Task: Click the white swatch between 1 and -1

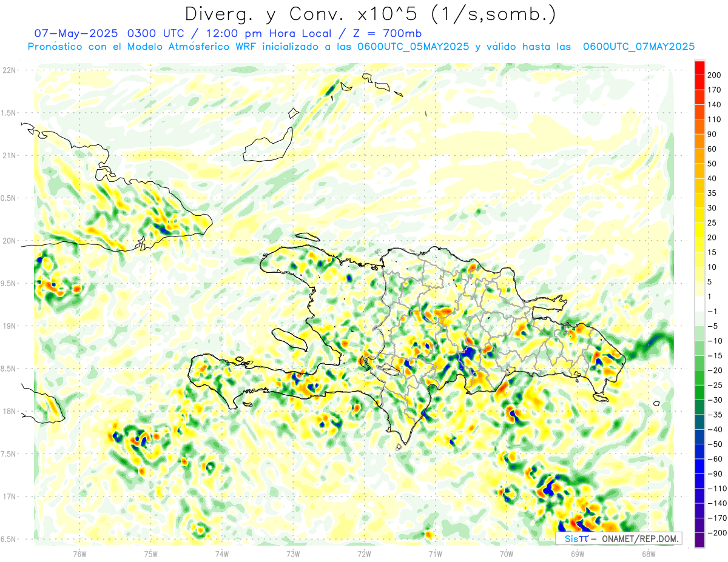Action: (699, 304)
